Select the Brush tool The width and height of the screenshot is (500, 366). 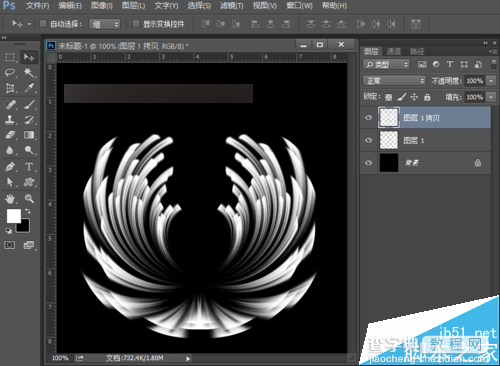(x=29, y=105)
